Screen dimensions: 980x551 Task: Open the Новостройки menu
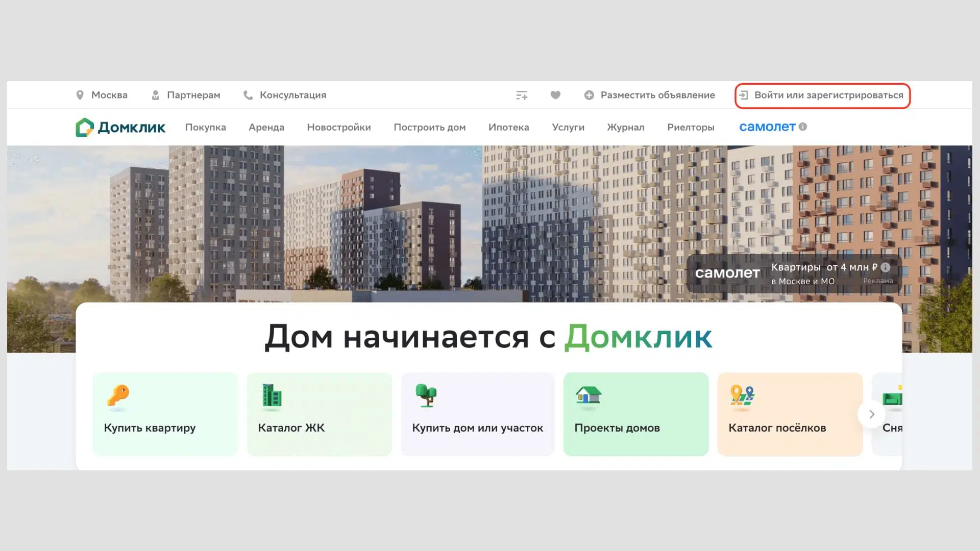pyautogui.click(x=339, y=128)
